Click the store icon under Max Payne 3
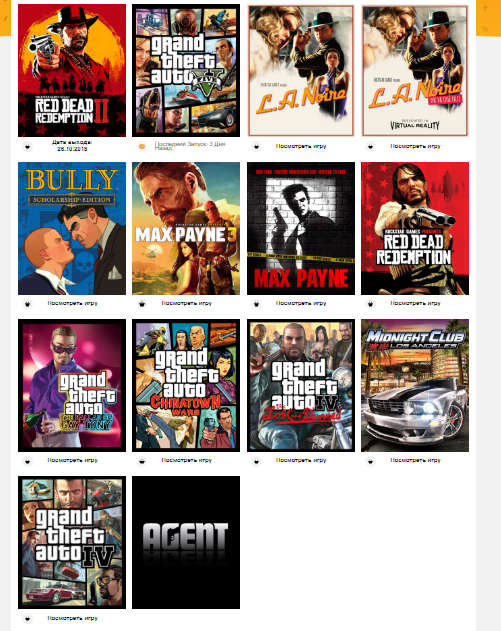 [142, 304]
